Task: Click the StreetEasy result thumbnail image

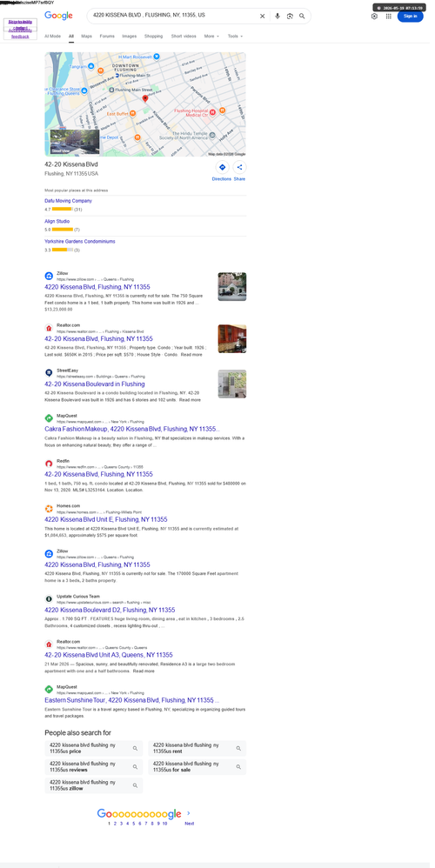Action: 232,384
